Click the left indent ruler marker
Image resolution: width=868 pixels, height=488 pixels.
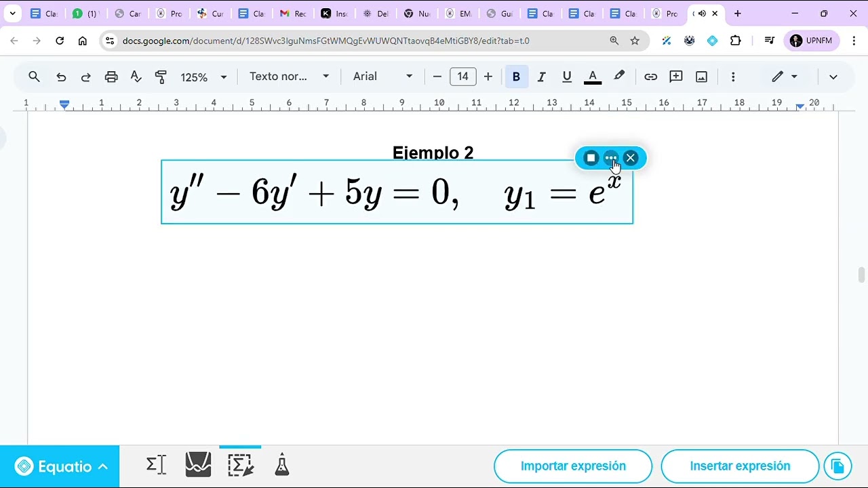(64, 104)
